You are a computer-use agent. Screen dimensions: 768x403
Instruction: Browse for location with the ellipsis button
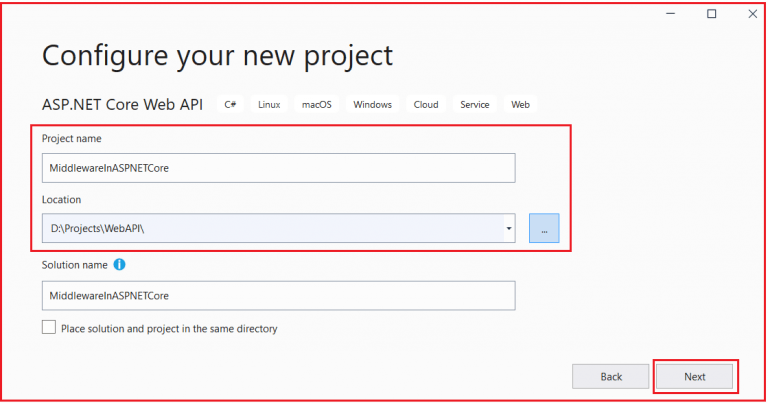pyautogui.click(x=544, y=228)
